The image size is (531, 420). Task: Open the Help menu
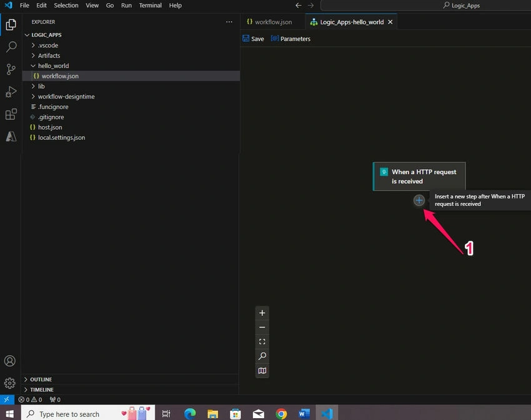click(x=176, y=6)
